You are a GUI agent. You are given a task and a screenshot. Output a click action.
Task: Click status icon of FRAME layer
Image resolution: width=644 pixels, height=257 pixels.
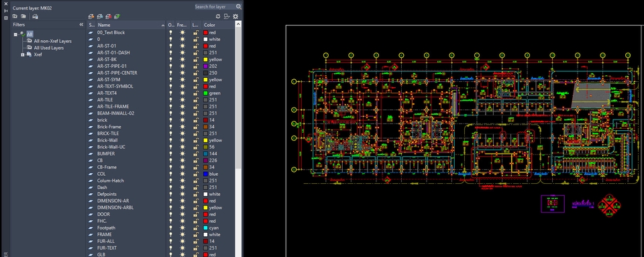point(91,234)
